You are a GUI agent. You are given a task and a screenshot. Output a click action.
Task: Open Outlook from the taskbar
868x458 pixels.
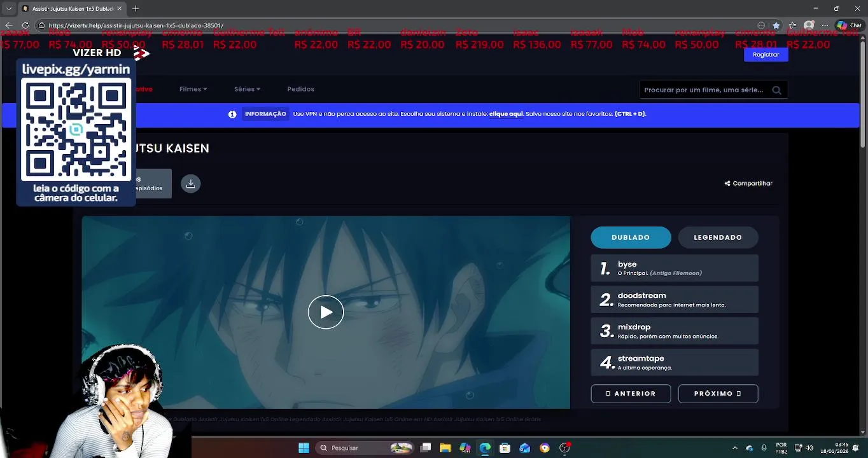524,448
